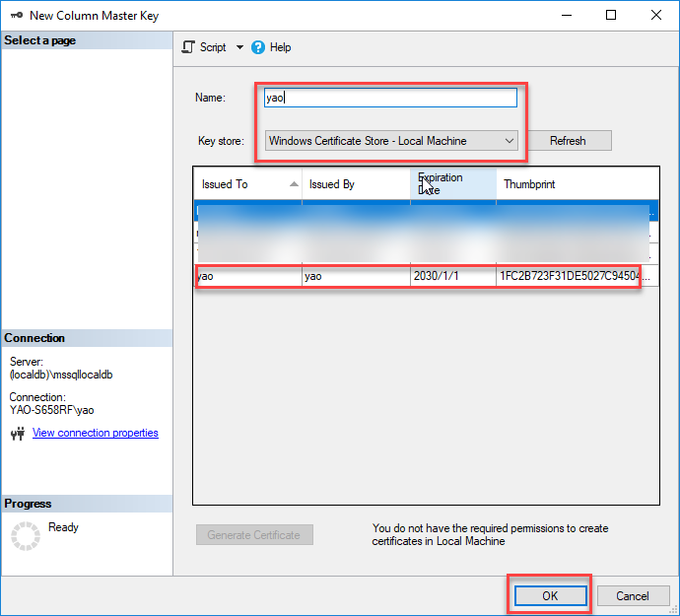Viewport: 680px width, 616px height.
Task: Click the key icon in title bar
Action: tap(17, 15)
